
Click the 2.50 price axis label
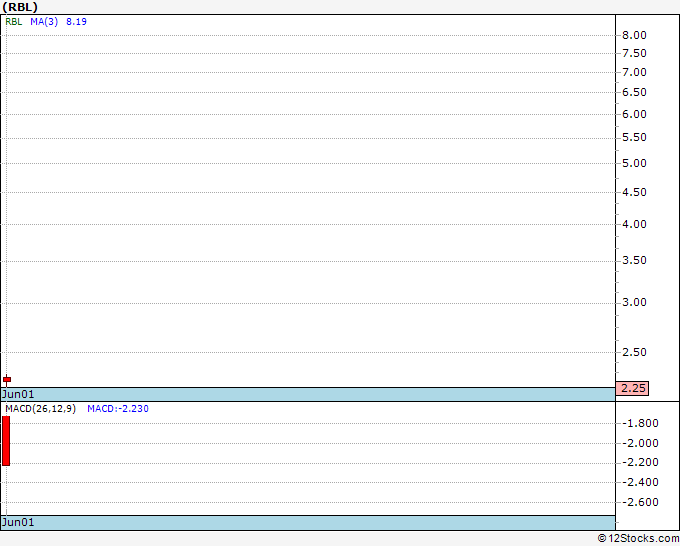coord(634,352)
